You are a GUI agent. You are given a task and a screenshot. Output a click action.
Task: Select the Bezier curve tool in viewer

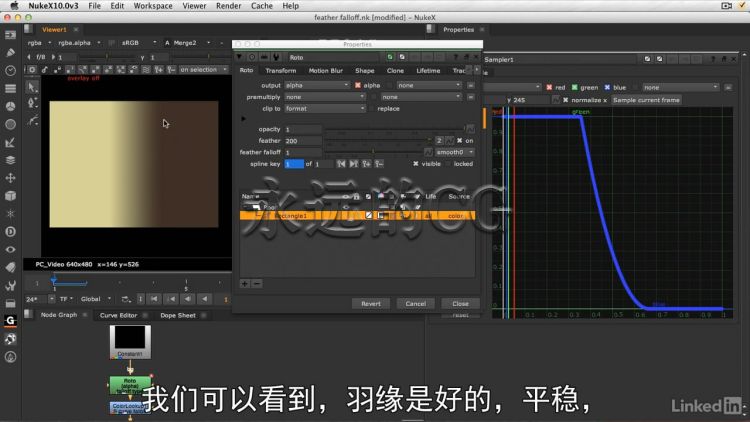pos(32,120)
